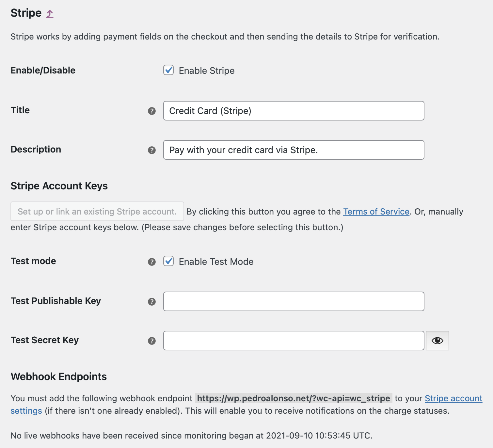
Task: Click the Test Publishable Key field
Action: pyautogui.click(x=293, y=301)
